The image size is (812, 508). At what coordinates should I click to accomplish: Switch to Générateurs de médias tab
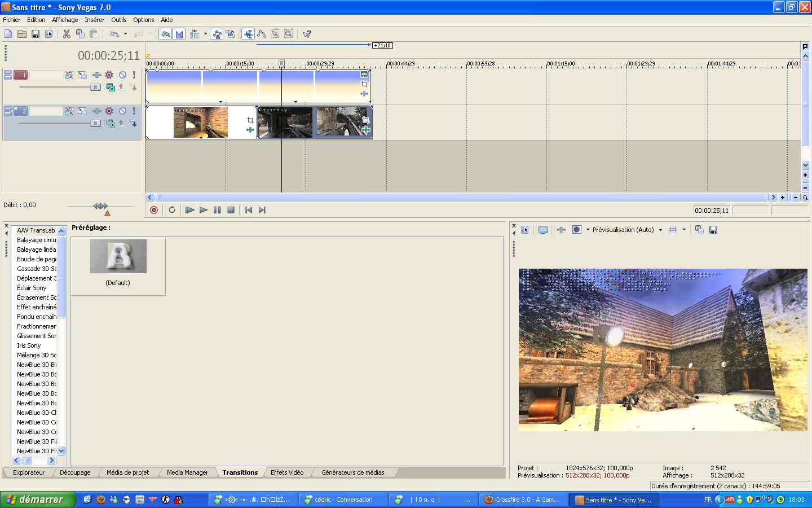(353, 472)
